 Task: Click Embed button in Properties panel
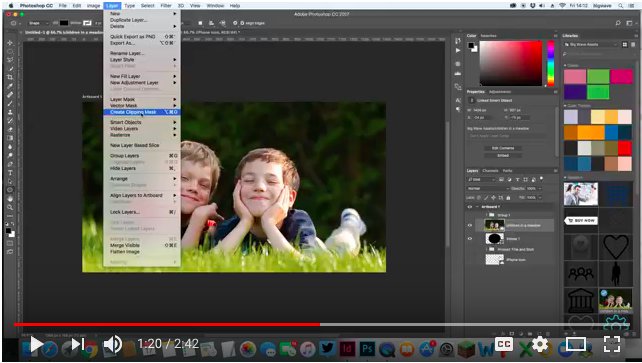point(503,156)
